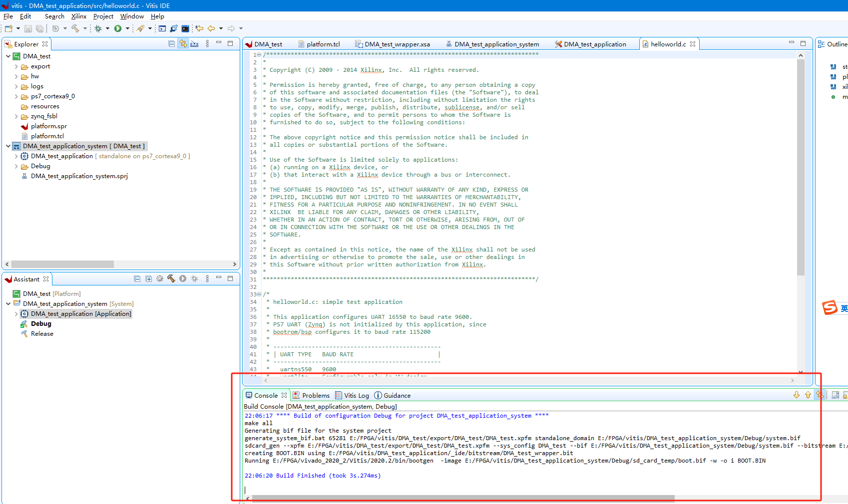Switch to the Vitis Log tab

(352, 395)
